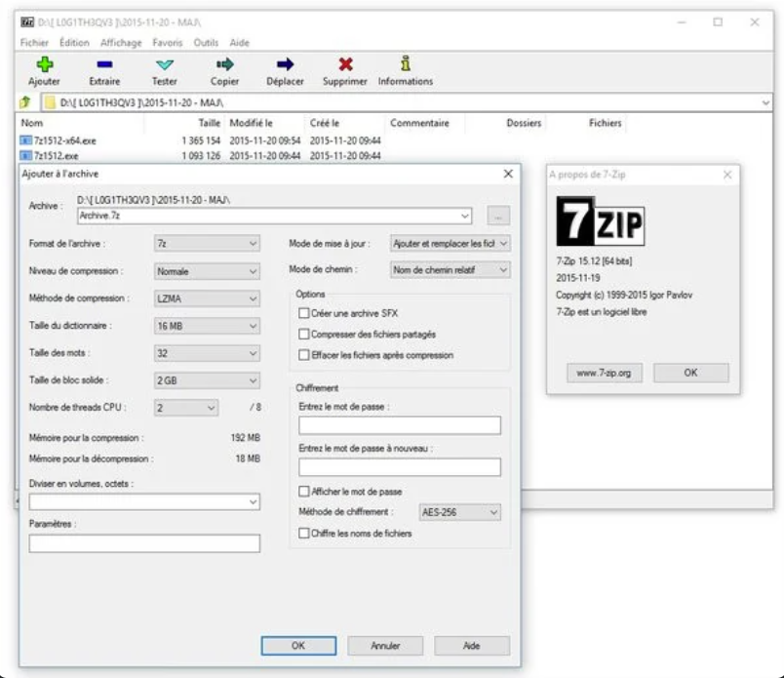Click the first password input field
The width and height of the screenshot is (784, 678).
coord(399,425)
